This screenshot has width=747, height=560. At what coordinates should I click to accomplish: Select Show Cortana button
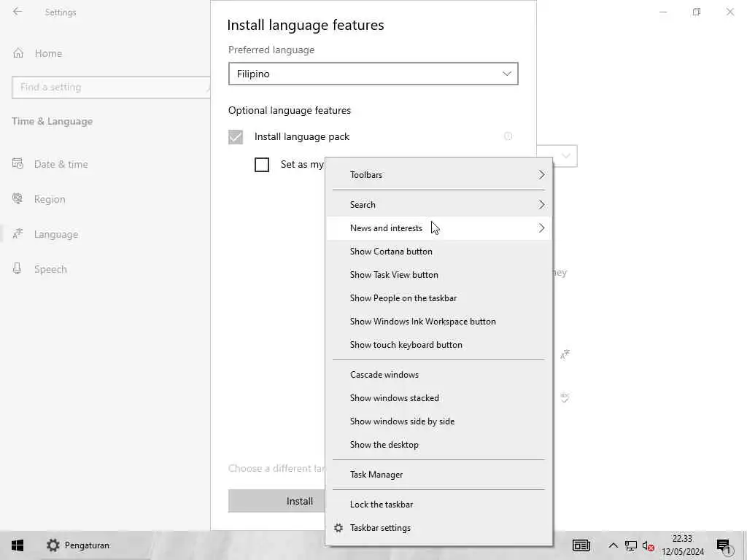click(438, 252)
